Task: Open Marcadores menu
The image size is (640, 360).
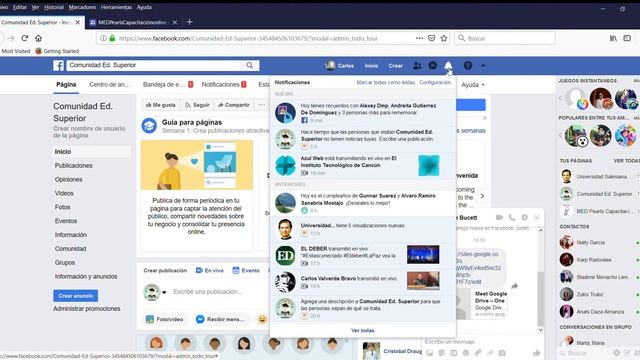Action: pos(82,7)
